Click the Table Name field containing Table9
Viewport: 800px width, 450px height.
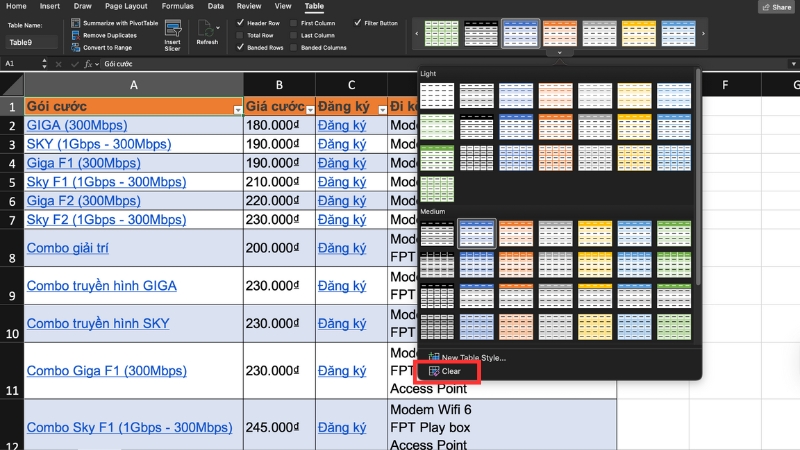[32, 43]
